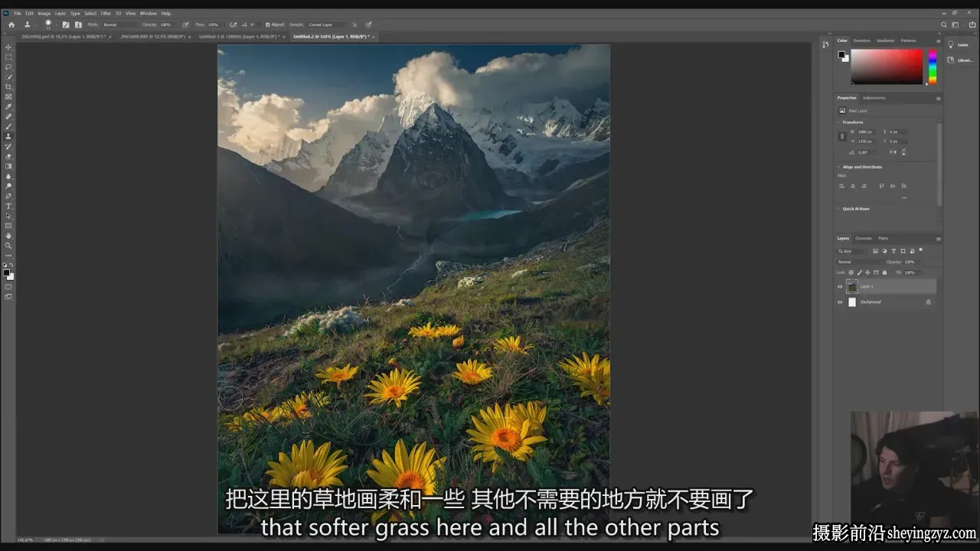Switch to the Swatches tab
The height and width of the screenshot is (551, 980).
click(x=862, y=41)
